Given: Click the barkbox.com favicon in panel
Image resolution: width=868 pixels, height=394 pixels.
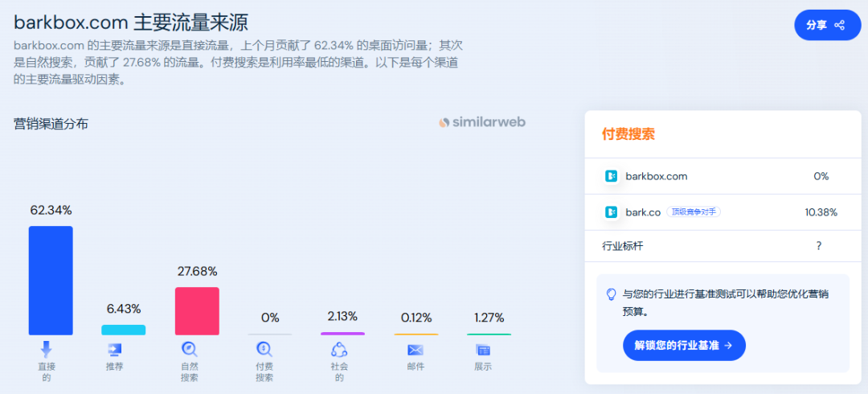Looking at the screenshot, I should (611, 176).
